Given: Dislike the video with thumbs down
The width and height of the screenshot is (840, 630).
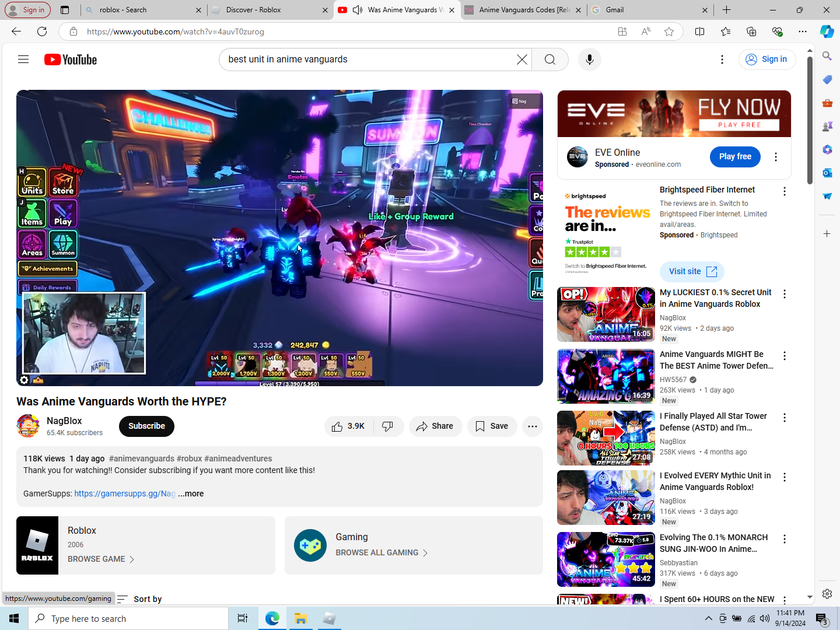Looking at the screenshot, I should [x=388, y=426].
